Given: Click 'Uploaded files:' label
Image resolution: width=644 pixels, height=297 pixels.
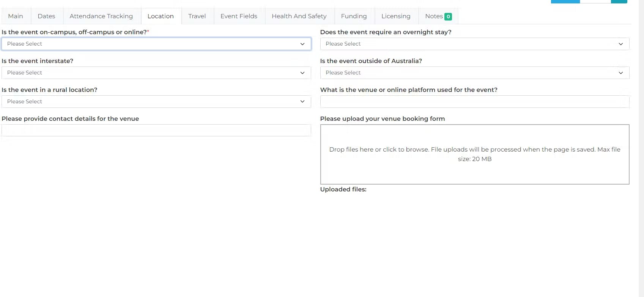Looking at the screenshot, I should click(343, 189).
